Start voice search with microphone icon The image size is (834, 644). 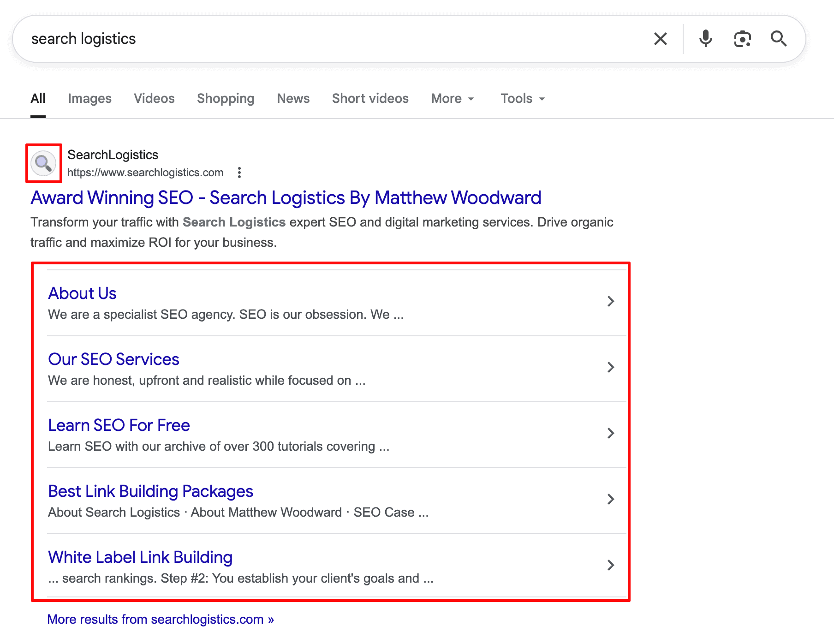coord(705,39)
